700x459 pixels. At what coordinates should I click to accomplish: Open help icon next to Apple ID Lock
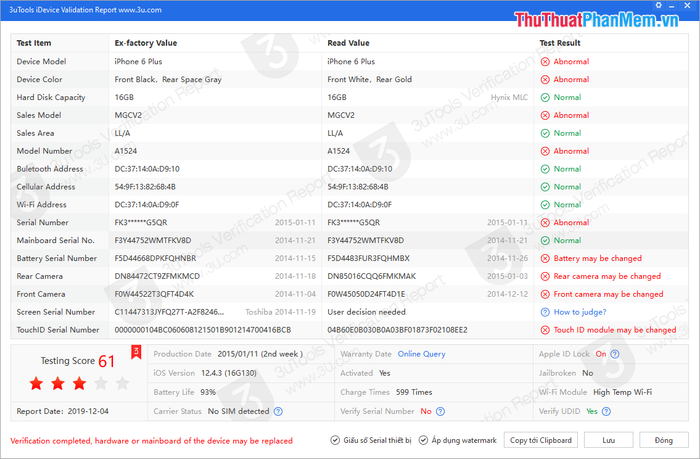coord(615,354)
